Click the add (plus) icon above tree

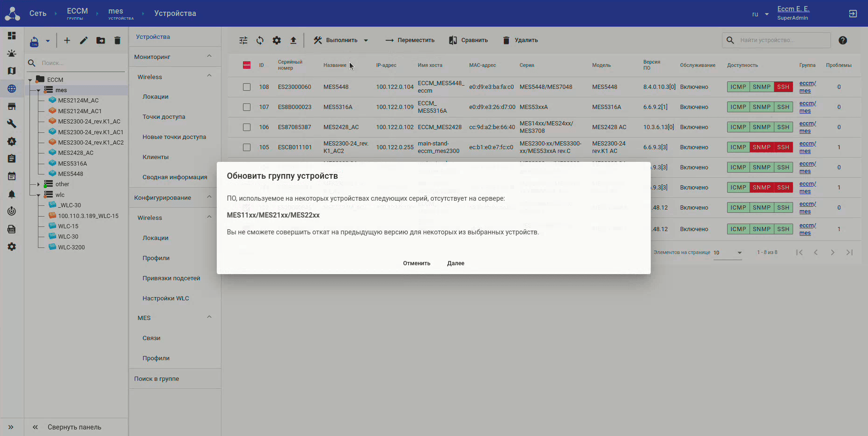(67, 41)
